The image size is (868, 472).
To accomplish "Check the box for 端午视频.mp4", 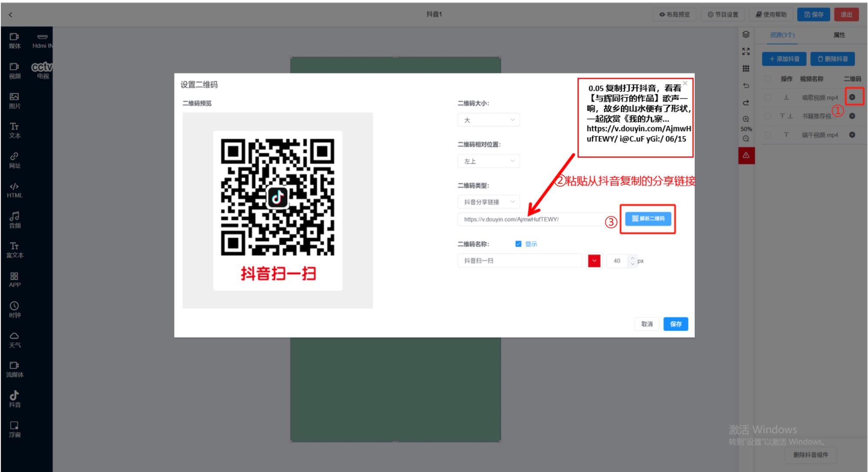I will 768,135.
